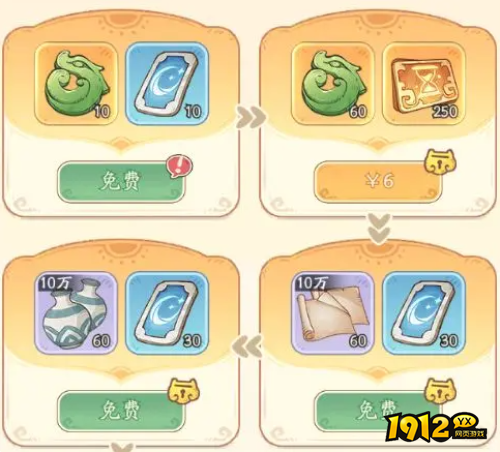Claim the first free reward with 免费 button
This screenshot has height=452, width=500.
121,182
